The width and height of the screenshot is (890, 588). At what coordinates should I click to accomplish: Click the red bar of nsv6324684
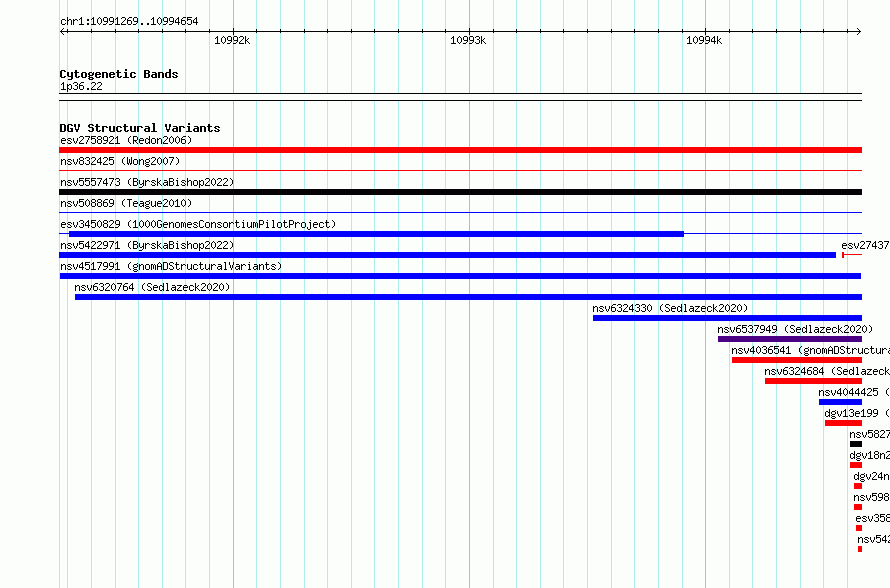pos(813,381)
